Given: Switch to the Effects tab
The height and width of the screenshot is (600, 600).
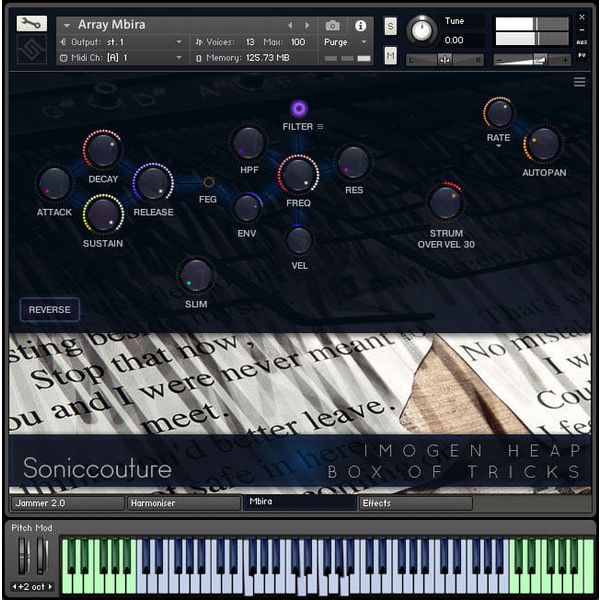Looking at the screenshot, I should [416, 503].
